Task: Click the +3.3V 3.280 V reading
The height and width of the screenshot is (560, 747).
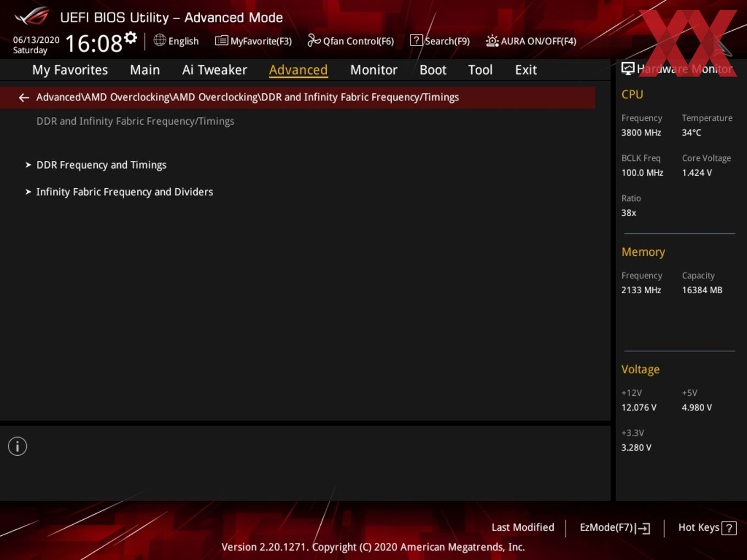Action: [x=636, y=447]
